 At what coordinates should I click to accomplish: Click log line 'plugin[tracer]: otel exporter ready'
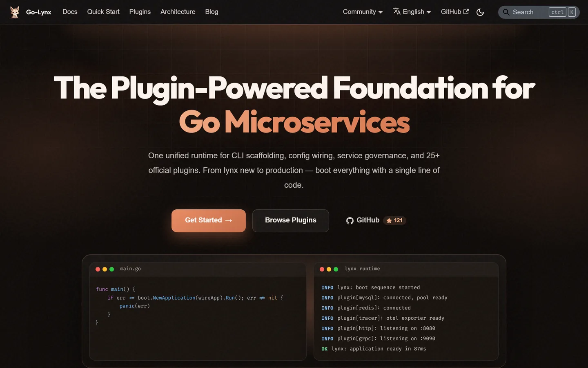click(x=383, y=318)
